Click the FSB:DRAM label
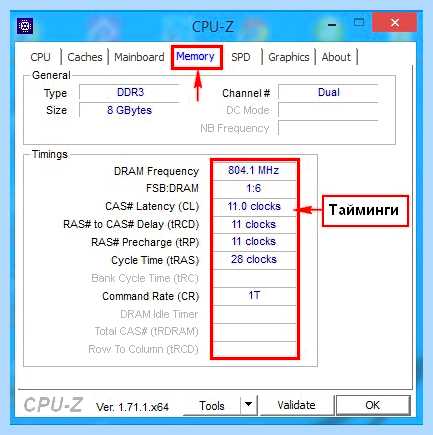This screenshot has height=435, width=433. [172, 188]
